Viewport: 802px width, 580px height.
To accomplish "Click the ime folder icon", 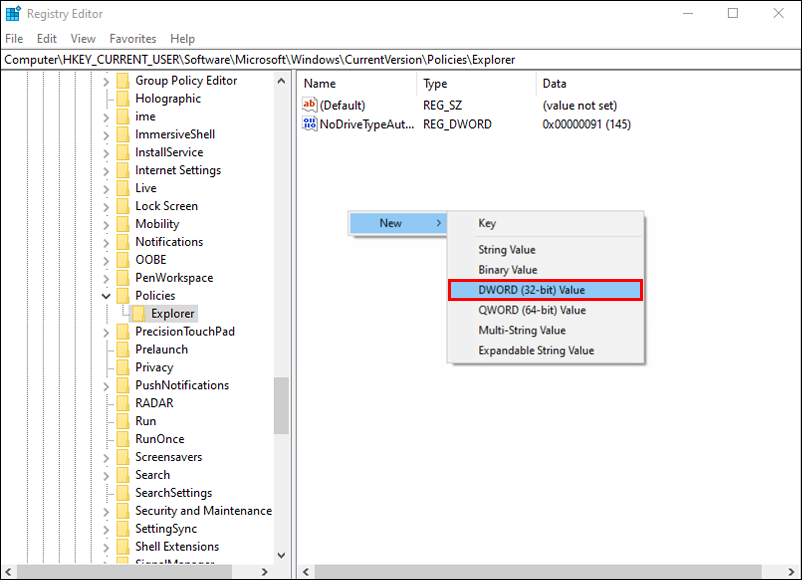I will pyautogui.click(x=123, y=117).
